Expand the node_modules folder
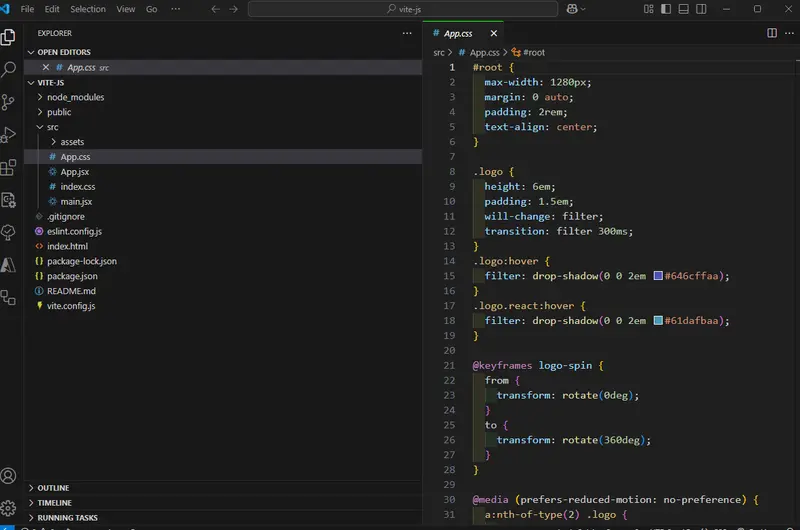Screen dimensions: 800x530 (x=75, y=97)
